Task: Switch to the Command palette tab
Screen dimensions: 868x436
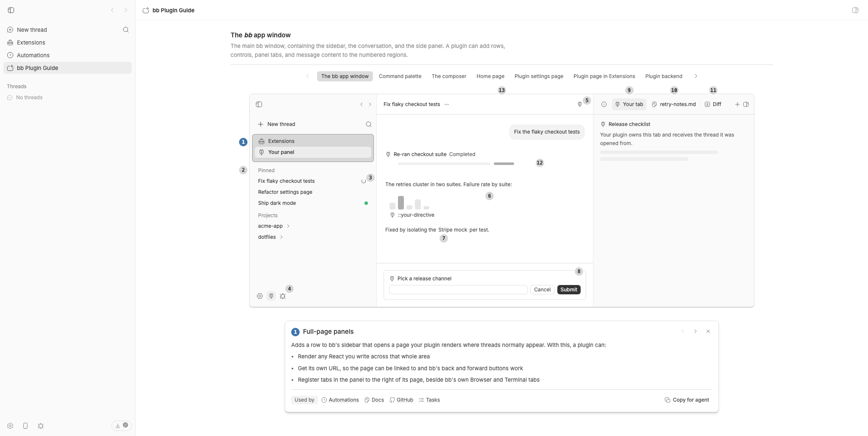Action: pos(400,76)
